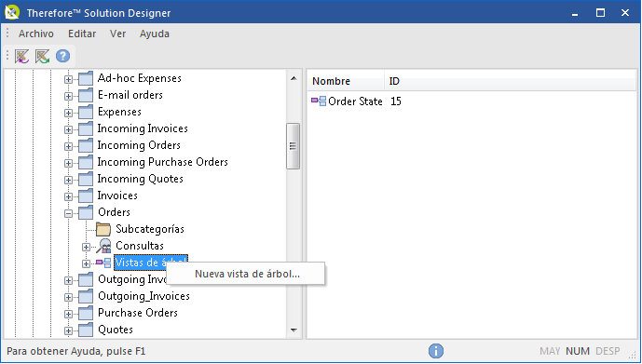Viewport: 642px width, 364px height.
Task: Click the DESP indicator in status bar
Action: click(608, 351)
